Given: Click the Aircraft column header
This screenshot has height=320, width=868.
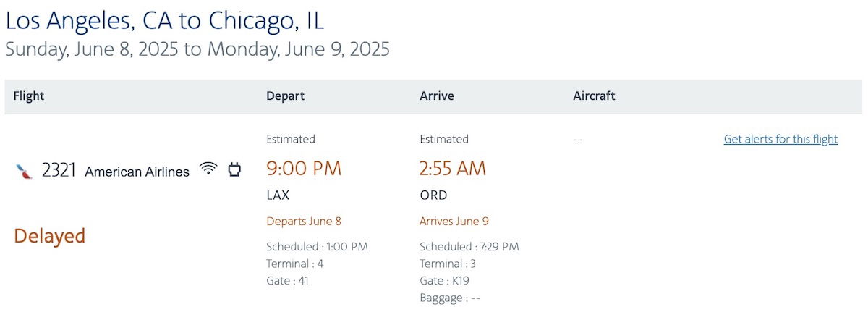Looking at the screenshot, I should click(x=594, y=96).
